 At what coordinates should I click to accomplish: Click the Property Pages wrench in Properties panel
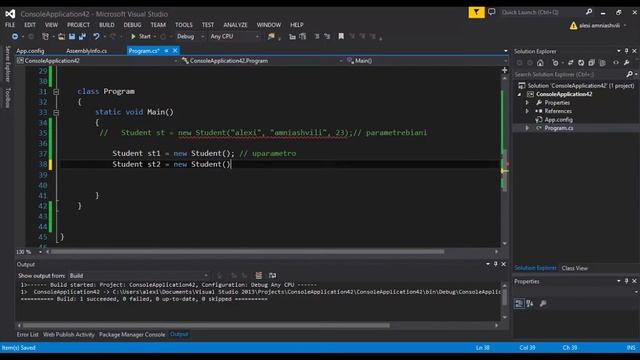543,303
